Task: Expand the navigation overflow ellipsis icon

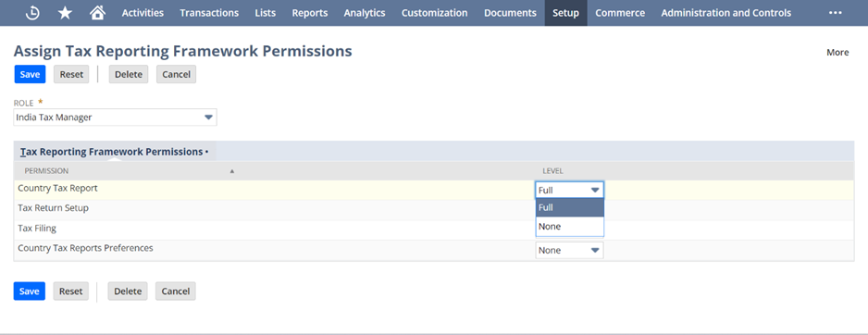Action: 836,13
